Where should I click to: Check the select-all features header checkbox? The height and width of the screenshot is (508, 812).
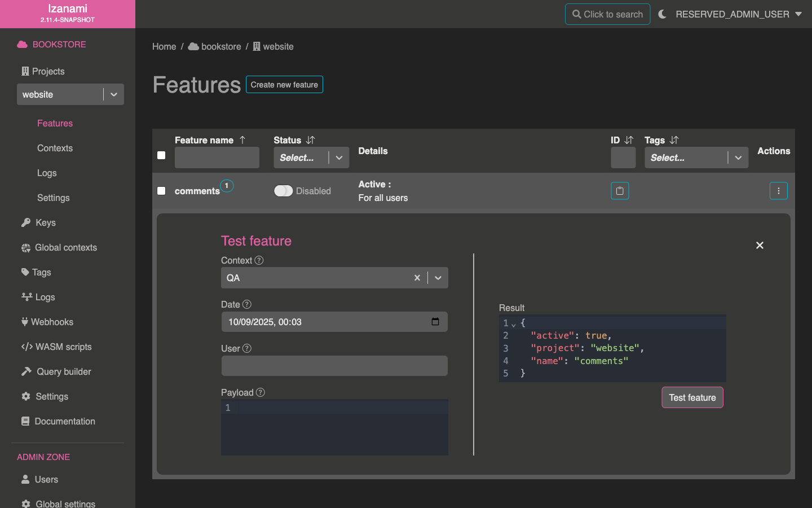pyautogui.click(x=161, y=155)
